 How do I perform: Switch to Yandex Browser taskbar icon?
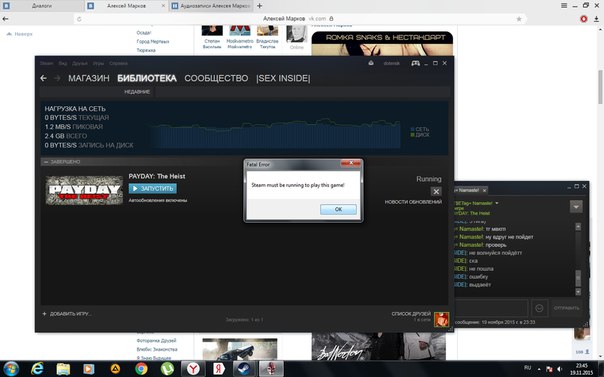click(x=193, y=369)
